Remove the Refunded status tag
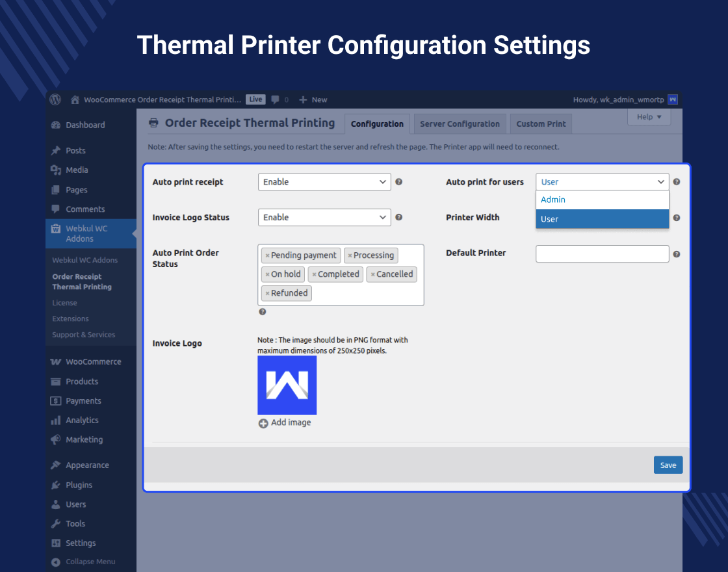This screenshot has width=728, height=572. [267, 293]
